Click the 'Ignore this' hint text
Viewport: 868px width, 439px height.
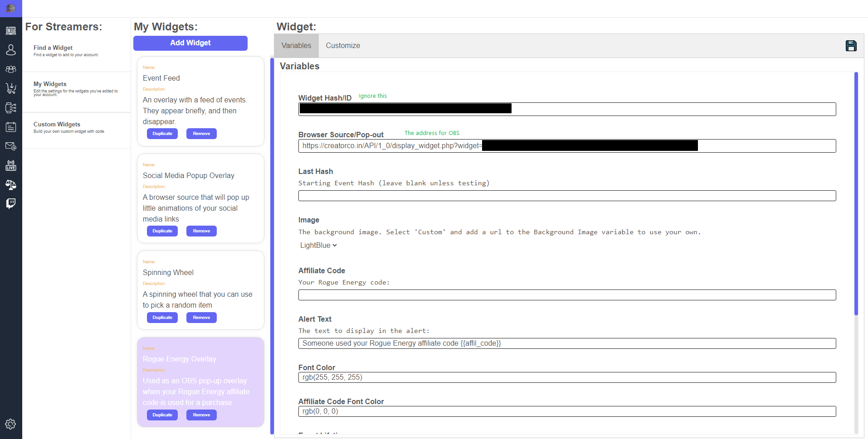tap(373, 96)
